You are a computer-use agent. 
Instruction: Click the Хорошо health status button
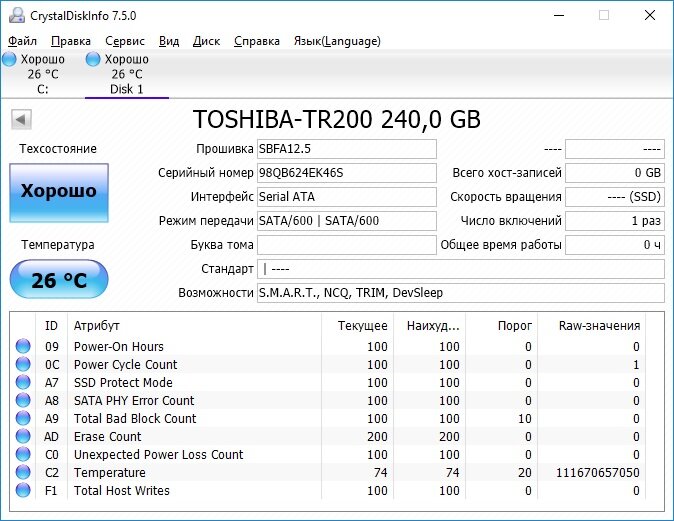click(x=59, y=193)
